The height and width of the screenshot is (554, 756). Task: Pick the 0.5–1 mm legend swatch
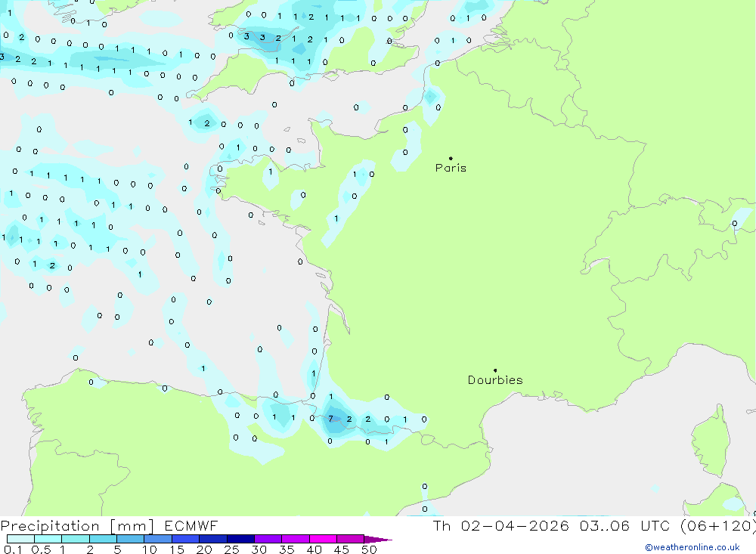(48, 539)
